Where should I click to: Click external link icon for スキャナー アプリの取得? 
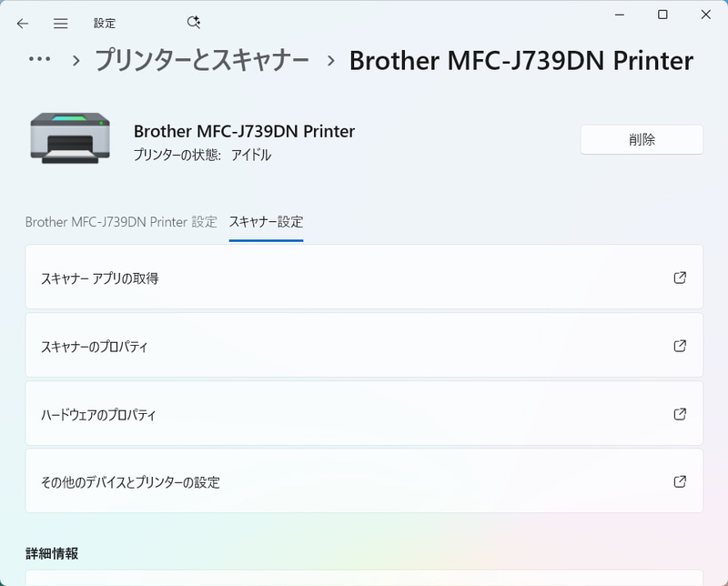(680, 278)
